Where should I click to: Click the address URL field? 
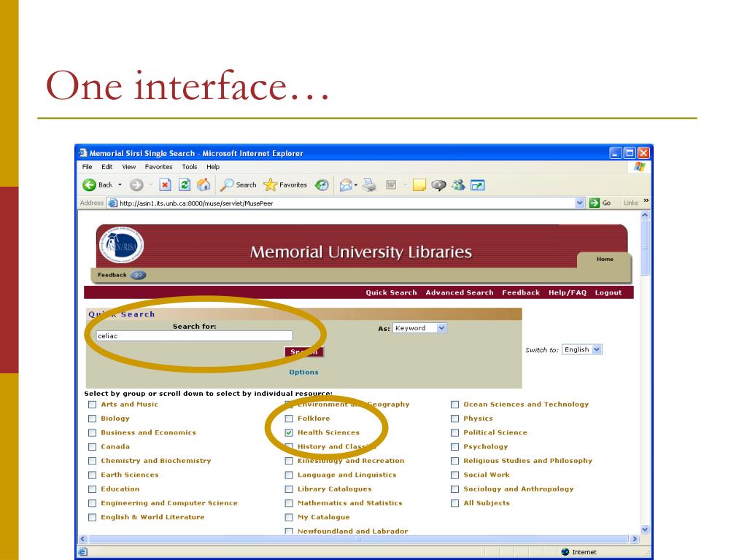coord(341,203)
